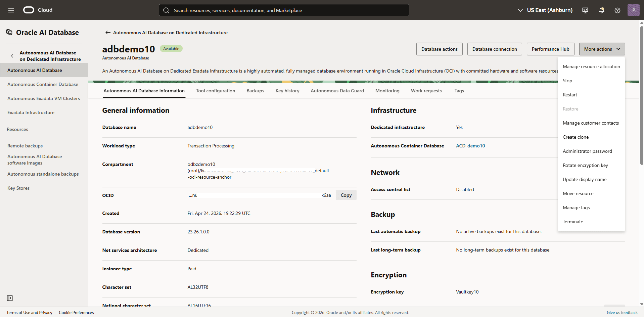The image size is (644, 317).
Task: Click the Transaction Processing workload value
Action: click(x=211, y=146)
